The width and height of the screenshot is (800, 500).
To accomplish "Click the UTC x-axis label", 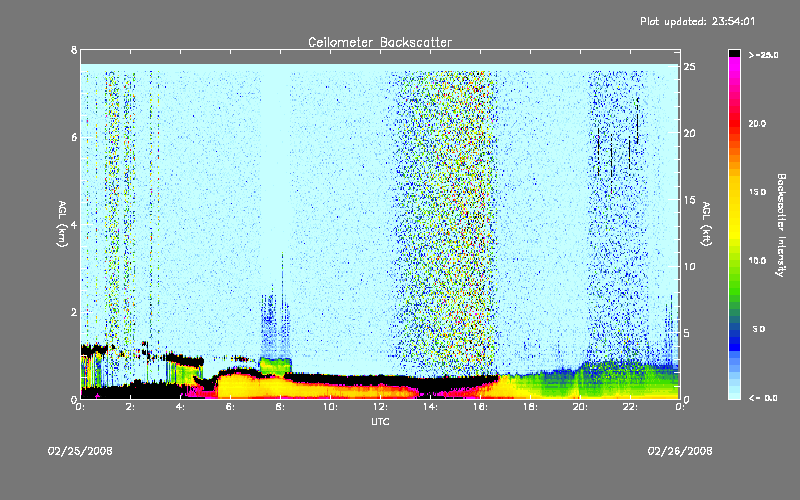I will (x=380, y=421).
